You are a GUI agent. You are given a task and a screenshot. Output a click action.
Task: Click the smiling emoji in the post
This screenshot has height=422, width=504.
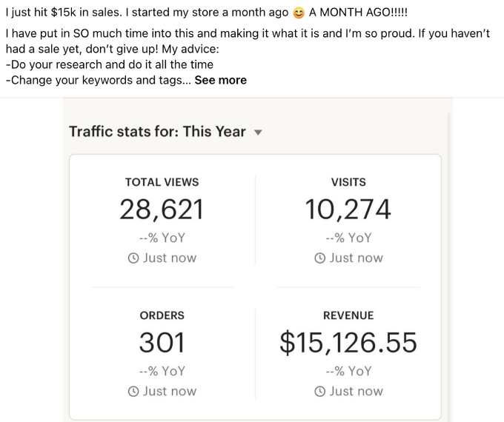point(299,13)
